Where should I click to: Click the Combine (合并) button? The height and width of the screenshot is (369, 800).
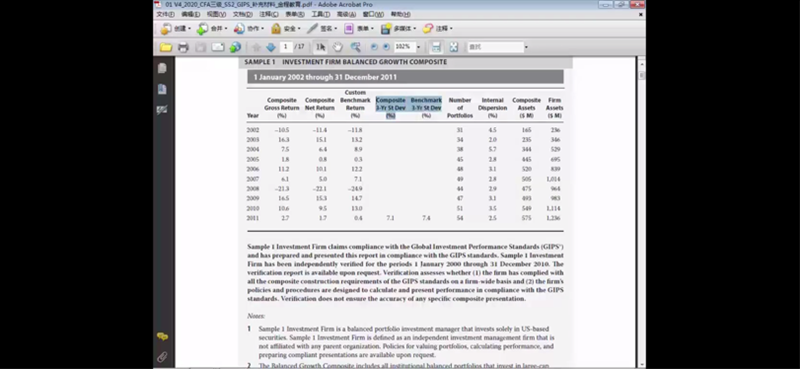(212, 29)
